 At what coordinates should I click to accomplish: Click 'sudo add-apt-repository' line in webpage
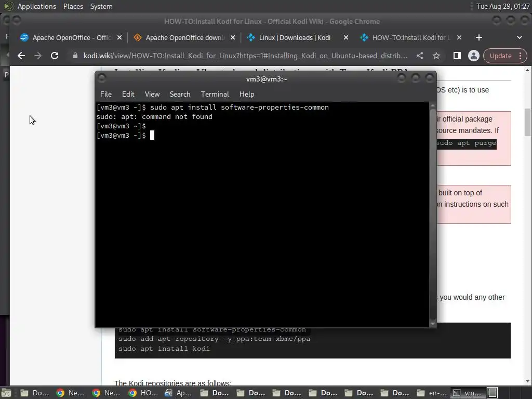pyautogui.click(x=214, y=339)
